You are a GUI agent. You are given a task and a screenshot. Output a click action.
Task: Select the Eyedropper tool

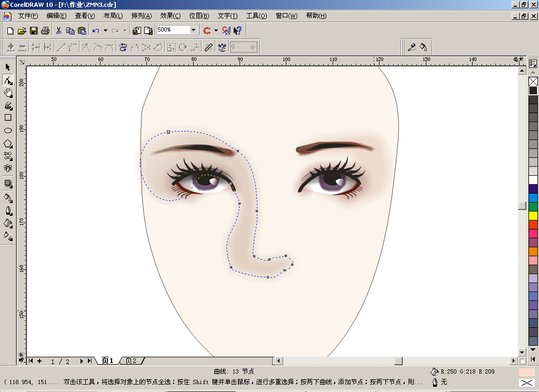click(412, 47)
